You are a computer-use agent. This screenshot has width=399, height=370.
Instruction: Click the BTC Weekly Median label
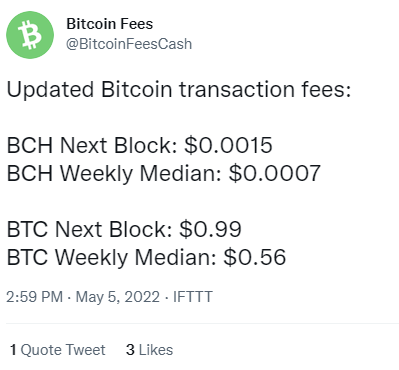(111, 258)
